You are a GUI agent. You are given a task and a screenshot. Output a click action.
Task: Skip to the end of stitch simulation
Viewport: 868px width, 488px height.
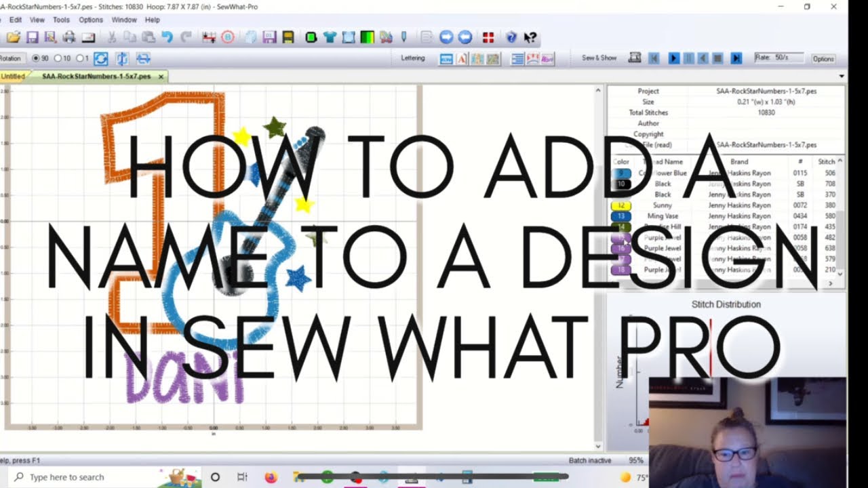click(x=736, y=59)
